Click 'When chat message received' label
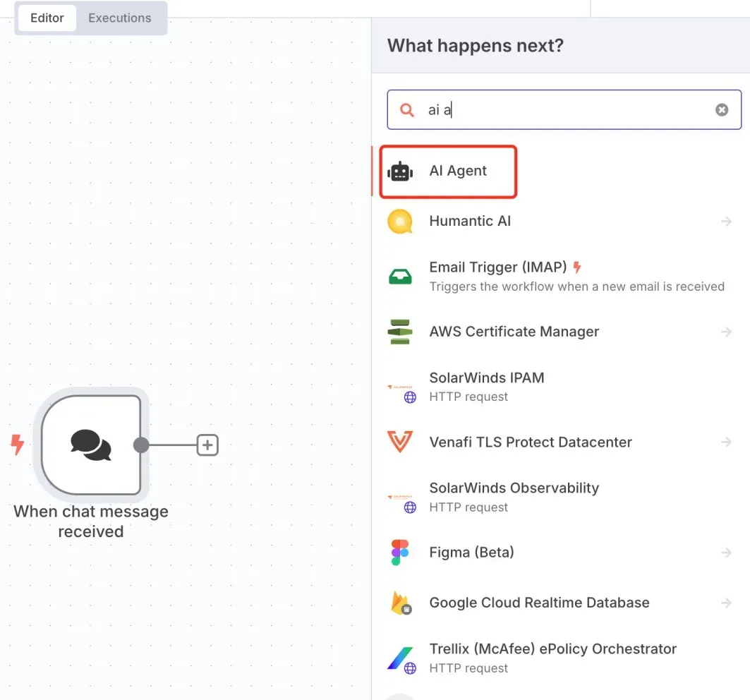 (x=91, y=521)
